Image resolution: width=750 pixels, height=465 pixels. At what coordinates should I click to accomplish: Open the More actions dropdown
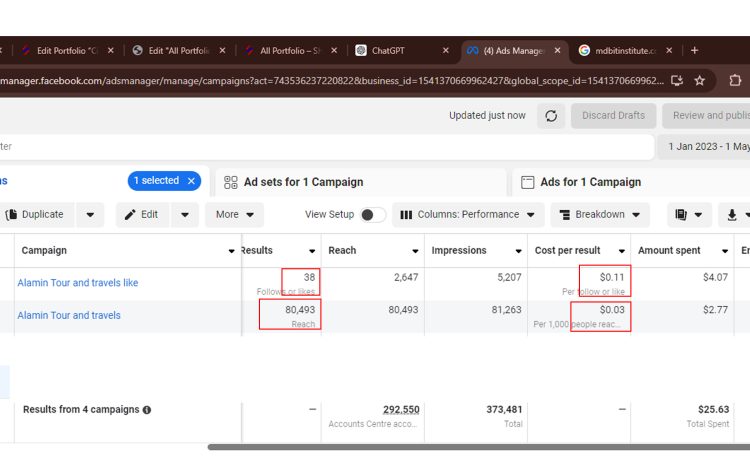tap(234, 215)
